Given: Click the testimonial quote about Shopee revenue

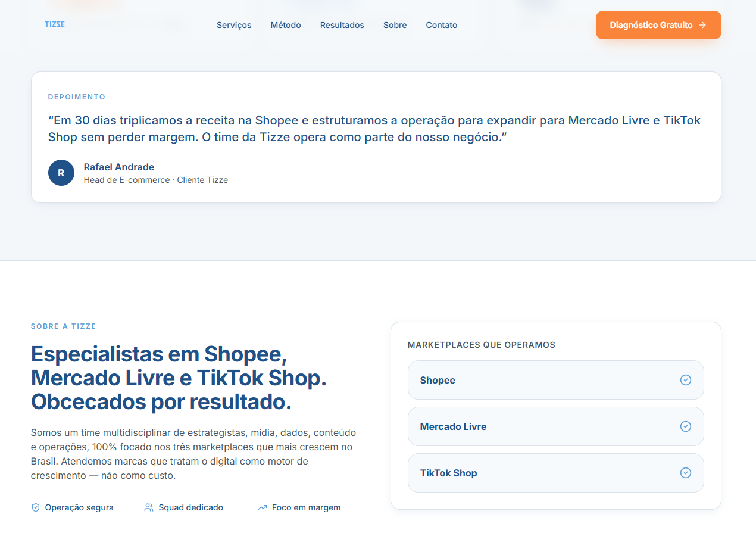Looking at the screenshot, I should point(374,129).
